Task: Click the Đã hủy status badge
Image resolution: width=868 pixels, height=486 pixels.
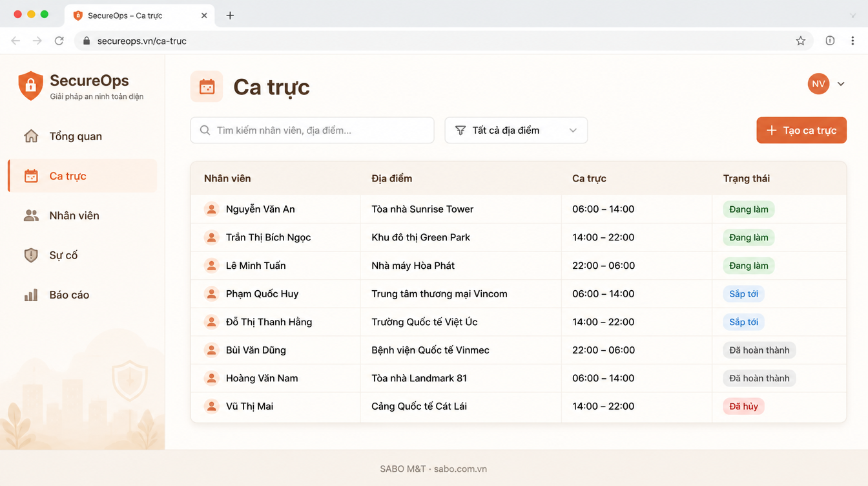Action: click(743, 407)
